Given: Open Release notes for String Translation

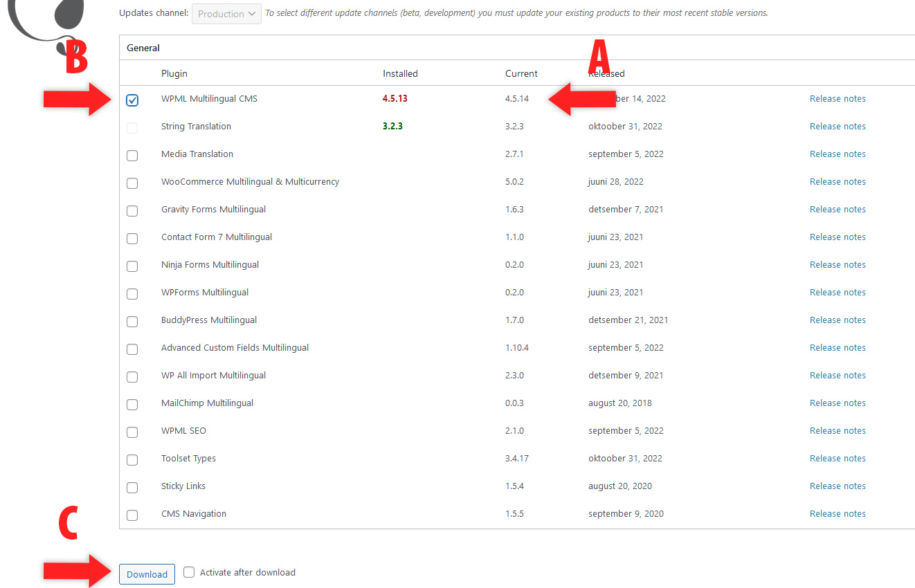Looking at the screenshot, I should click(x=837, y=127).
